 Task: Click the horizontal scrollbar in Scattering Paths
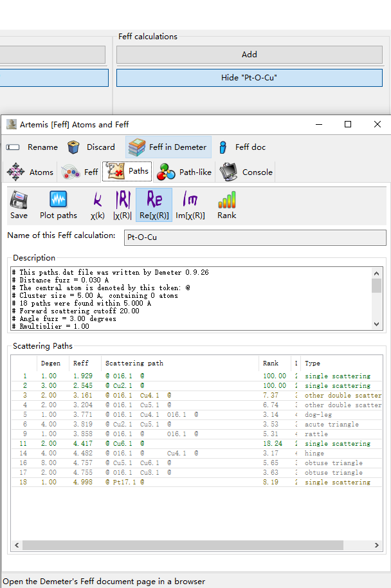click(193, 546)
